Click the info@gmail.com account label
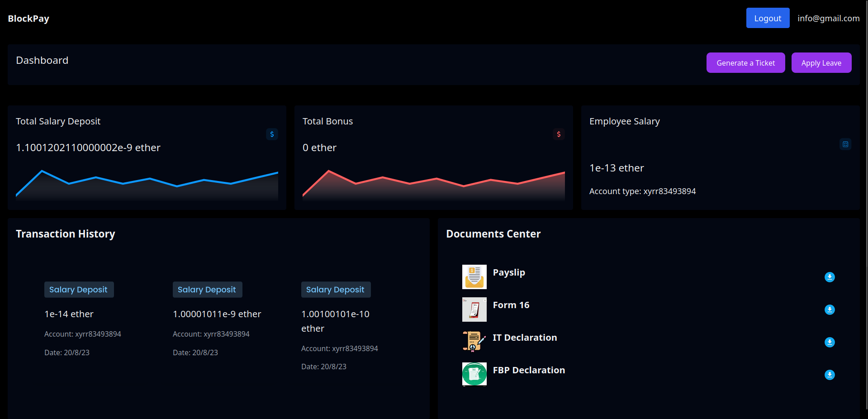Screen dimensions: 868x419 tap(828, 18)
